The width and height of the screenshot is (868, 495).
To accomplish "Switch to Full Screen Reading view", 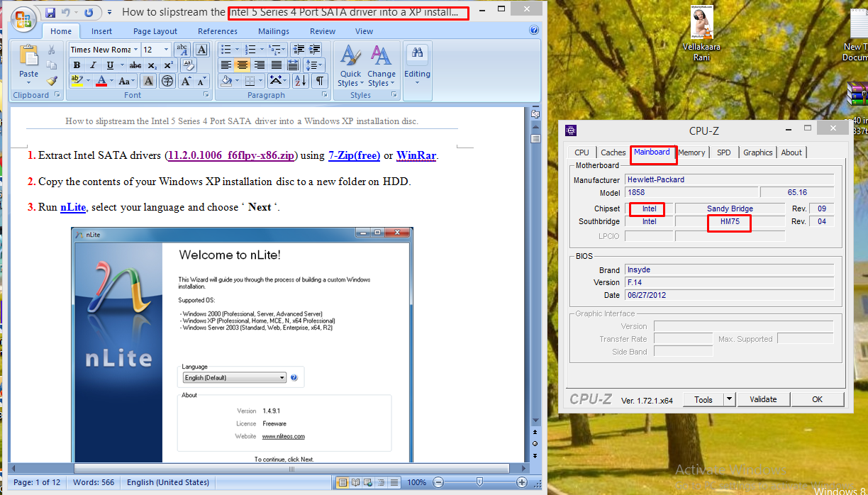I will pyautogui.click(x=355, y=482).
